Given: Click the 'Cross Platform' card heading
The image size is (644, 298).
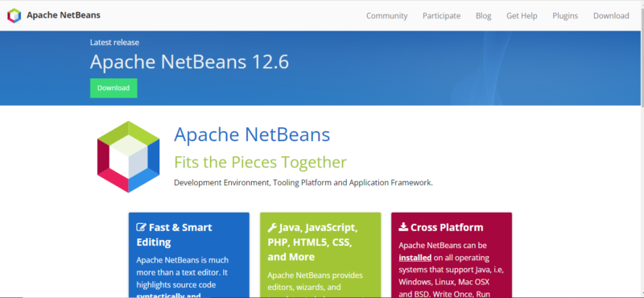Looking at the screenshot, I should click(x=447, y=227).
